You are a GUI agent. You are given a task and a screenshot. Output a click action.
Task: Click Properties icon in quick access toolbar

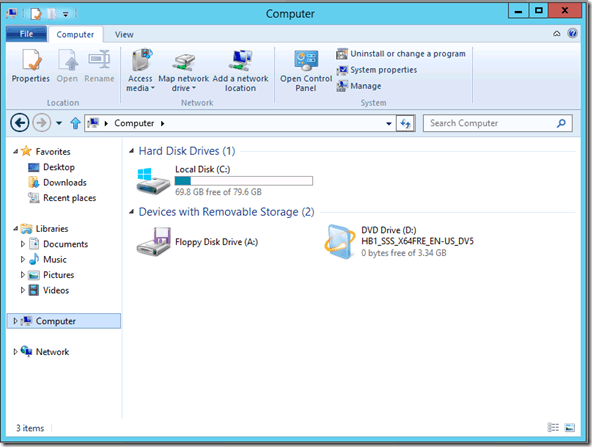coord(36,14)
